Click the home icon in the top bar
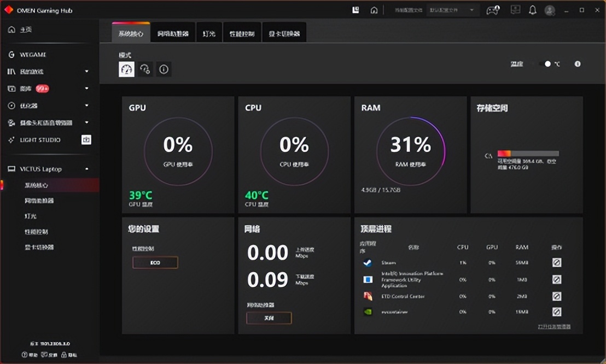 (374, 10)
